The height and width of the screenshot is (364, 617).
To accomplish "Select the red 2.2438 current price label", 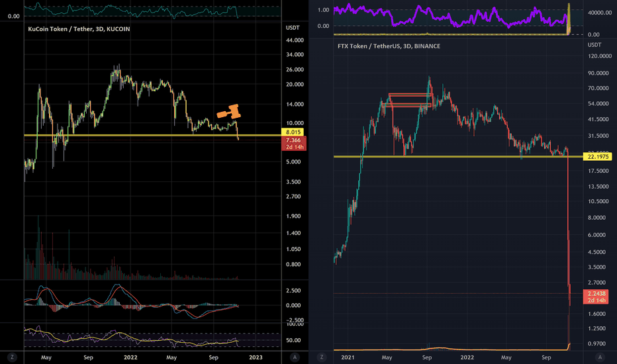I will click(596, 296).
